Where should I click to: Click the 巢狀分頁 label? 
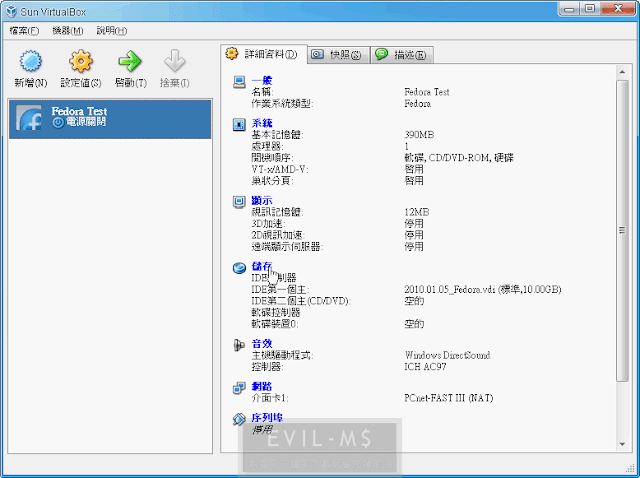272,180
